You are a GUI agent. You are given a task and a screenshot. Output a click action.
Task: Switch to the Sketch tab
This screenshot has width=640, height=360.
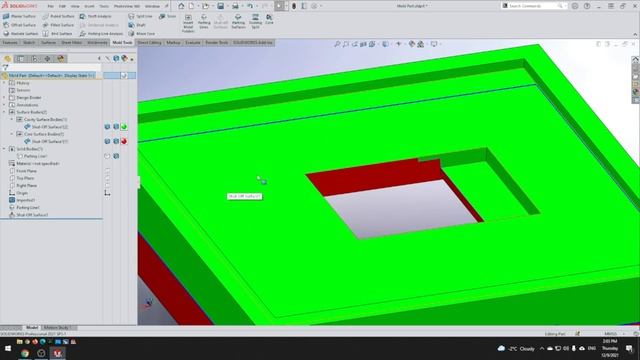29,42
